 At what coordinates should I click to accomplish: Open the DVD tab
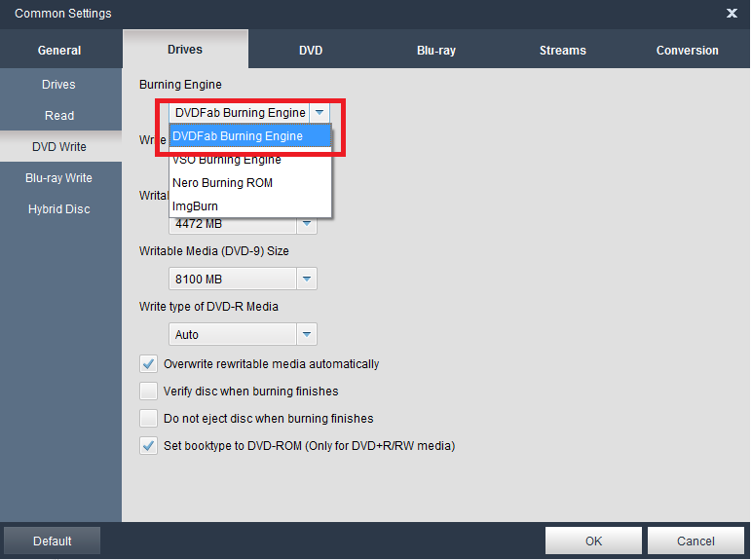tap(311, 50)
